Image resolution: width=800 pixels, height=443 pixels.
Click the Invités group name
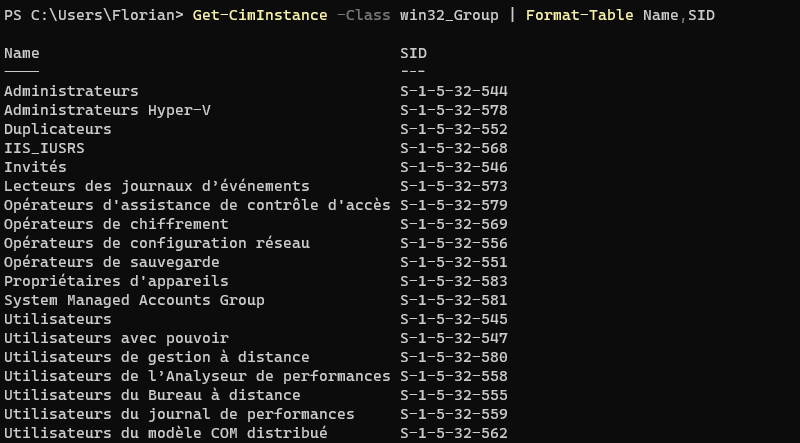[x=35, y=167]
